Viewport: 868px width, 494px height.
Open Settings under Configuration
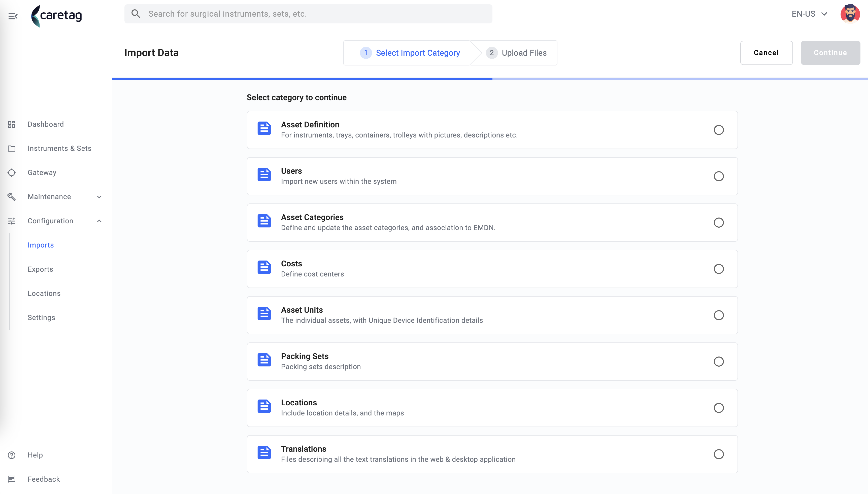point(41,317)
